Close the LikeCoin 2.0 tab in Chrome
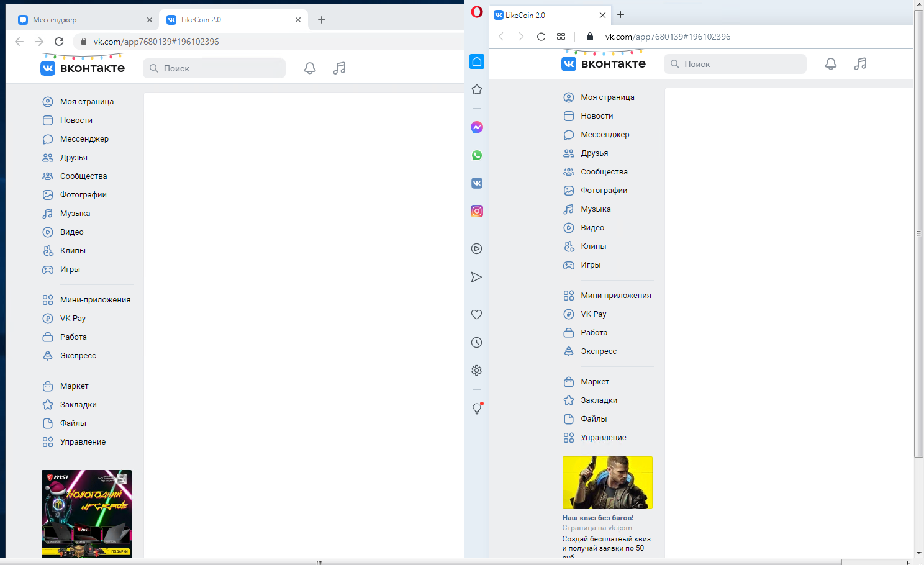Image resolution: width=924 pixels, height=565 pixels. pyautogui.click(x=298, y=20)
